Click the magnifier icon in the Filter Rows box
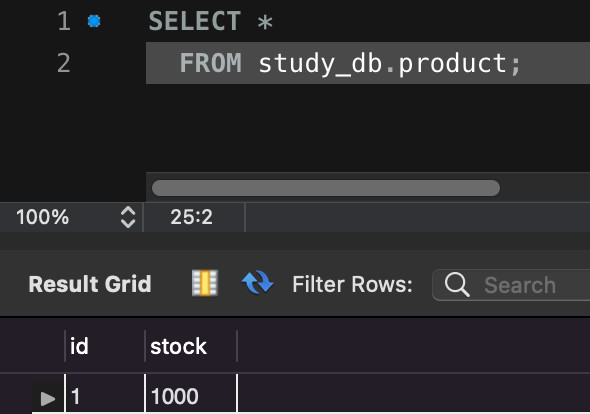This screenshot has width=590, height=414. 457,285
